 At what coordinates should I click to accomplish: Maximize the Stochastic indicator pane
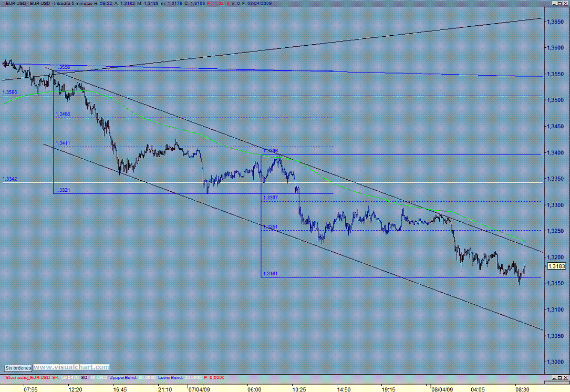(560, 377)
